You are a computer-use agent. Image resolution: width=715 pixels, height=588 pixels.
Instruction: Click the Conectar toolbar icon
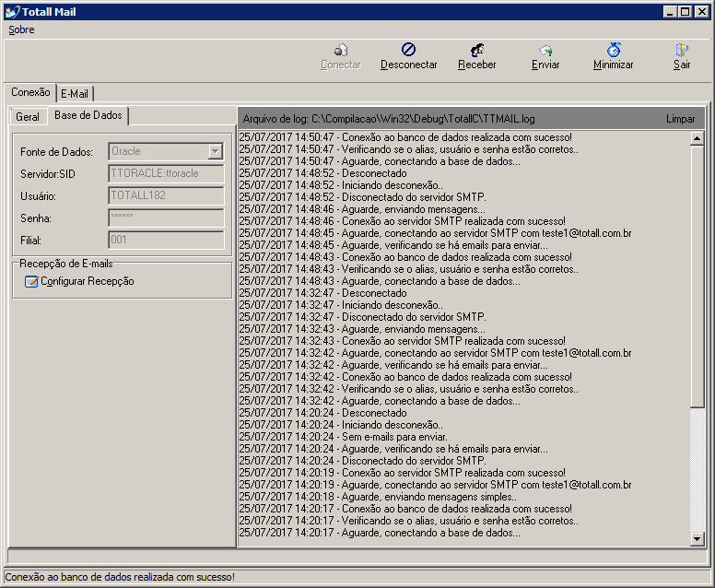coord(341,50)
